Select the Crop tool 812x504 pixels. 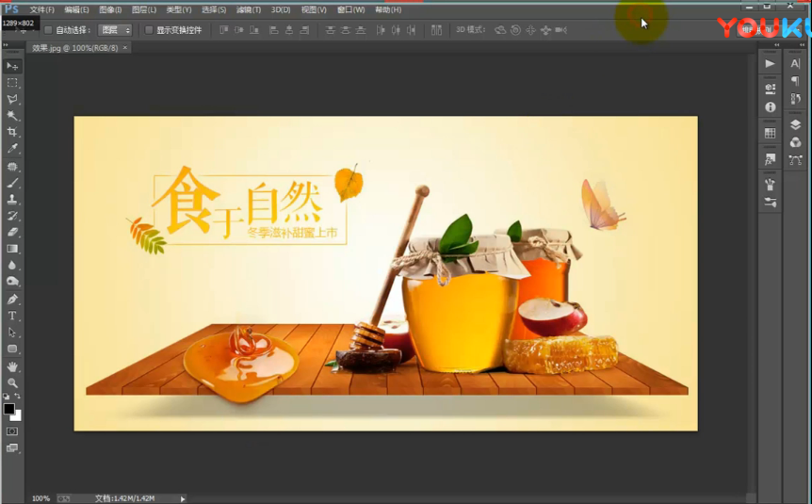pyautogui.click(x=12, y=132)
